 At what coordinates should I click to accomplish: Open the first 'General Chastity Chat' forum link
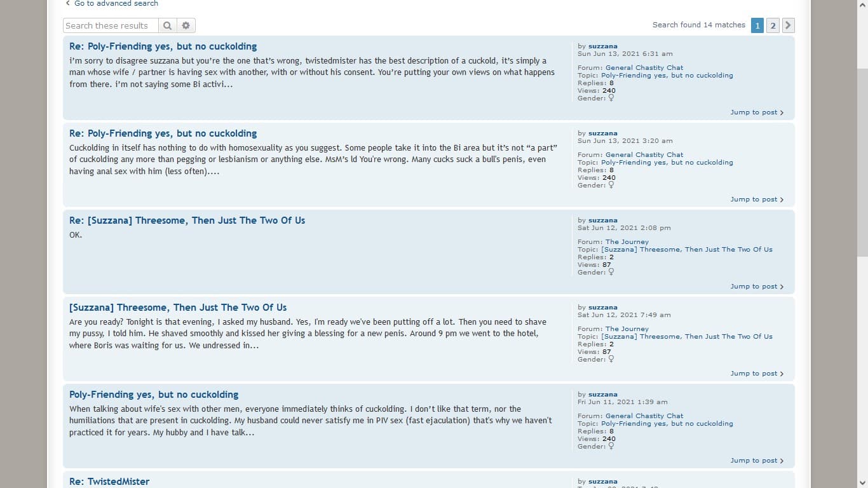(644, 67)
